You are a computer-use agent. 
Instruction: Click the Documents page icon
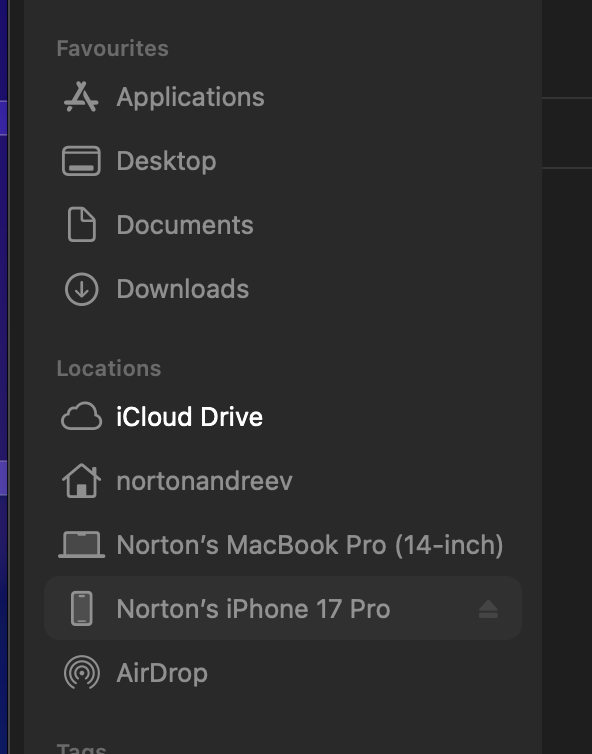click(x=81, y=225)
